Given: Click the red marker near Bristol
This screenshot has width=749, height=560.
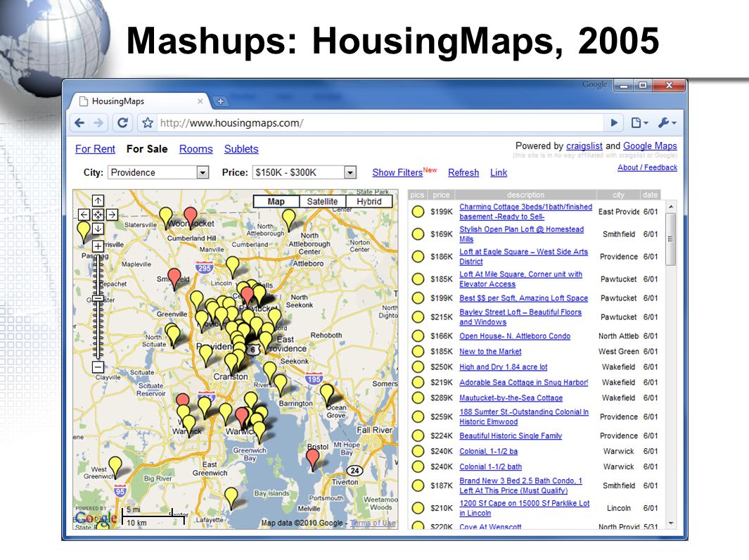Looking at the screenshot, I should tap(313, 459).
